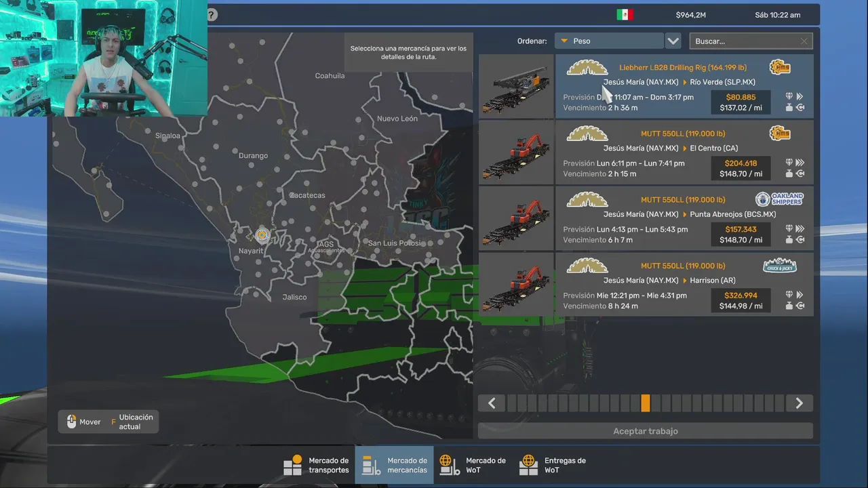Image resolution: width=868 pixels, height=488 pixels.
Task: Click the Chuck & Jack's logo
Action: [780, 266]
